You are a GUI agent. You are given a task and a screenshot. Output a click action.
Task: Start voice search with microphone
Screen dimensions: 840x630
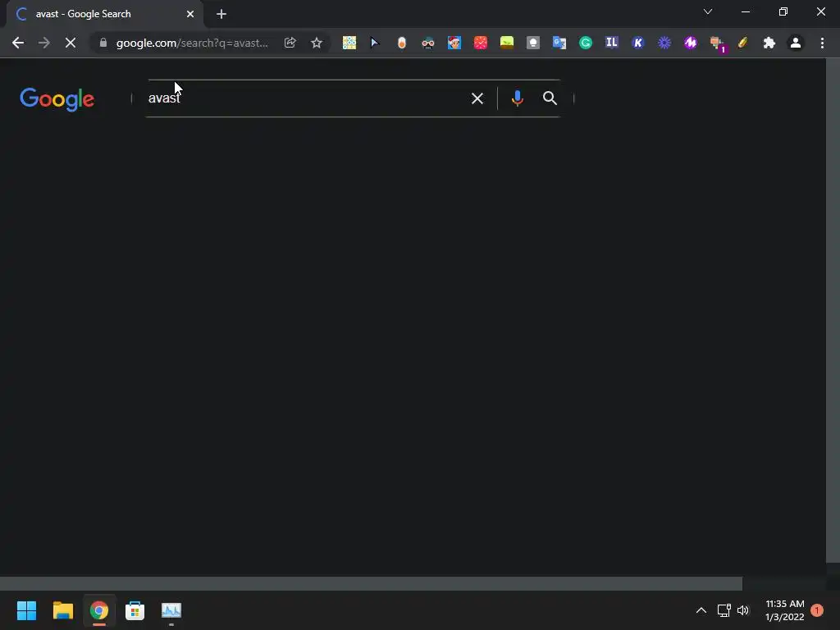(x=517, y=98)
